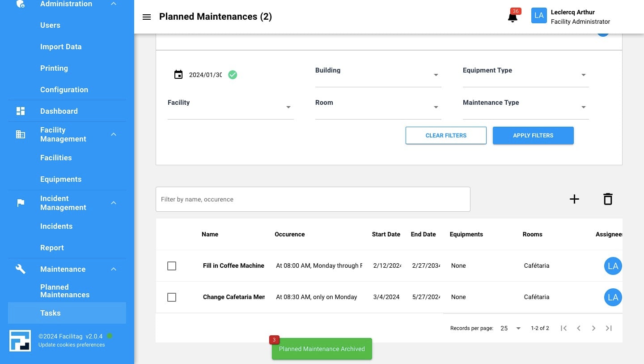The image size is (644, 364).
Task: Expand the Maintenance Type dropdown
Action: click(525, 107)
